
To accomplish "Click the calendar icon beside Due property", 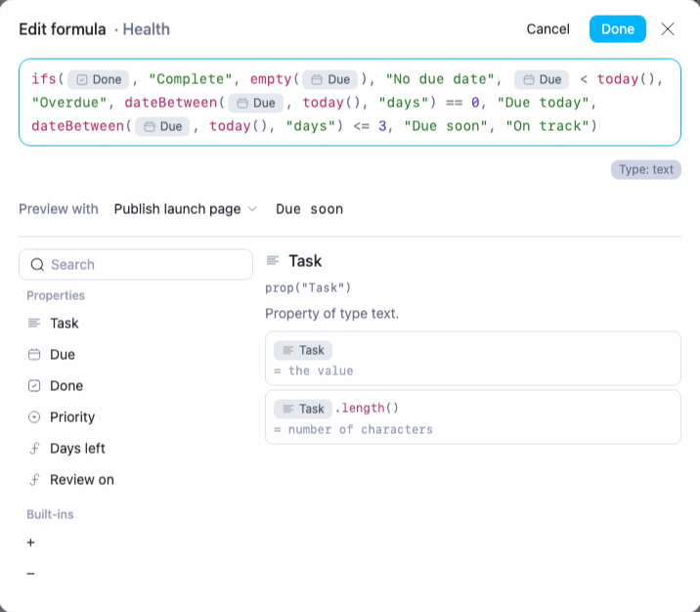I will click(x=34, y=355).
